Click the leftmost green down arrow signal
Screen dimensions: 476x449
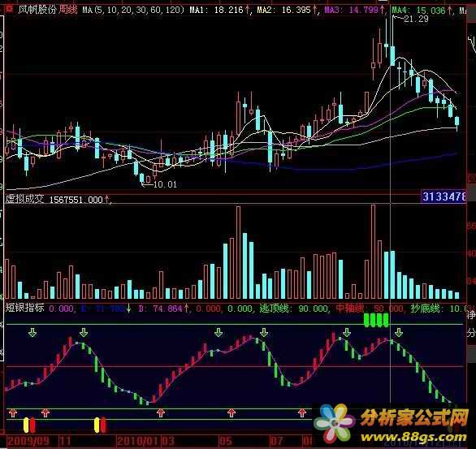coord(32,332)
